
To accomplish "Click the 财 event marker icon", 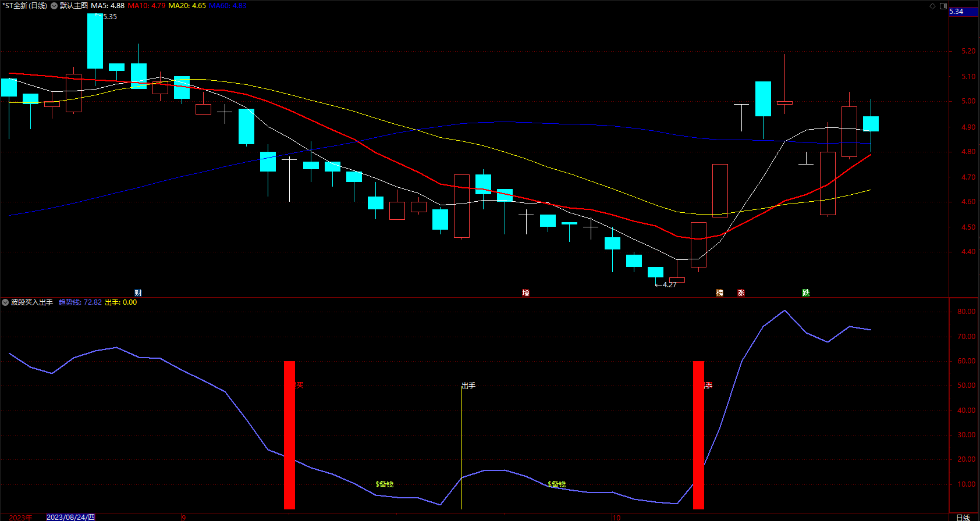I will (x=138, y=292).
